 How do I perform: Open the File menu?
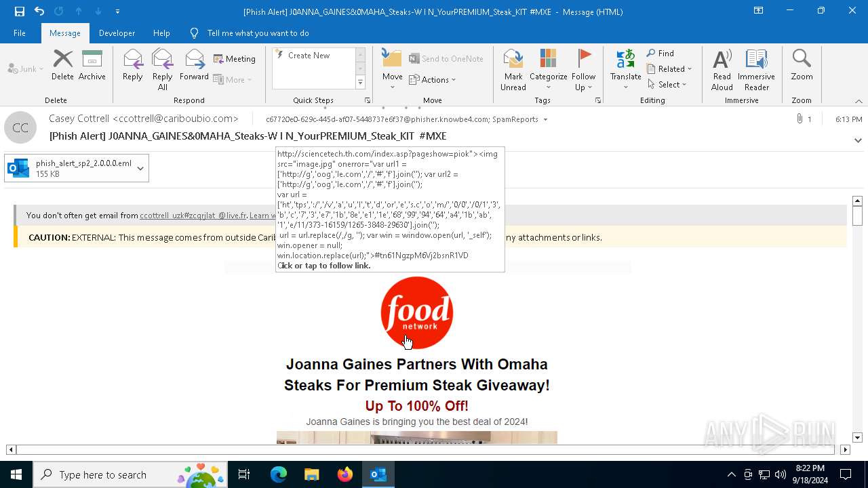click(20, 33)
